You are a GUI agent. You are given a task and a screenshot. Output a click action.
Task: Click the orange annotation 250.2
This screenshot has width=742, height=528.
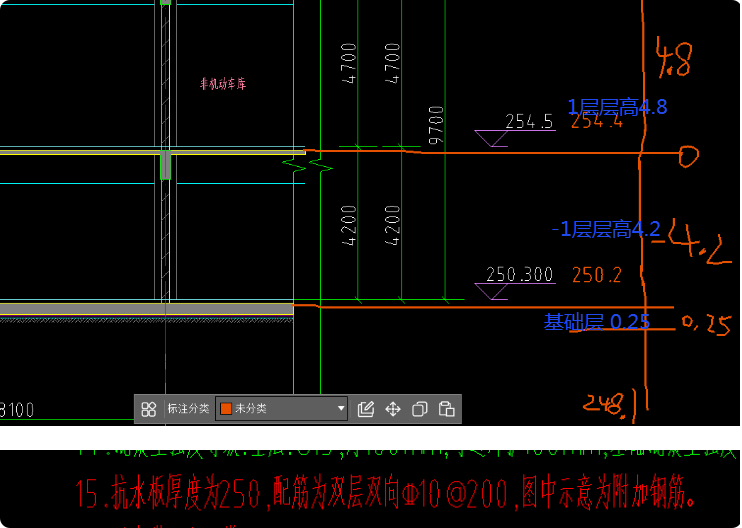597,275
